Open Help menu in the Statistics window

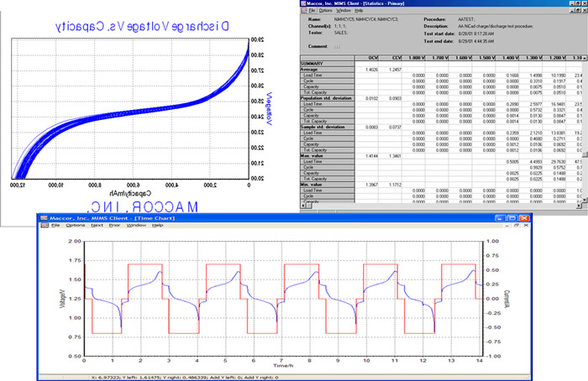point(359,10)
